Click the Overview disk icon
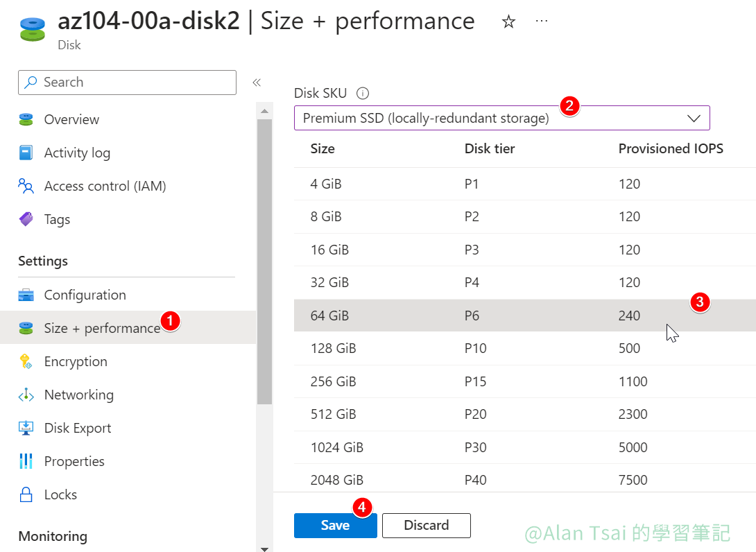The image size is (756, 552). [26, 119]
